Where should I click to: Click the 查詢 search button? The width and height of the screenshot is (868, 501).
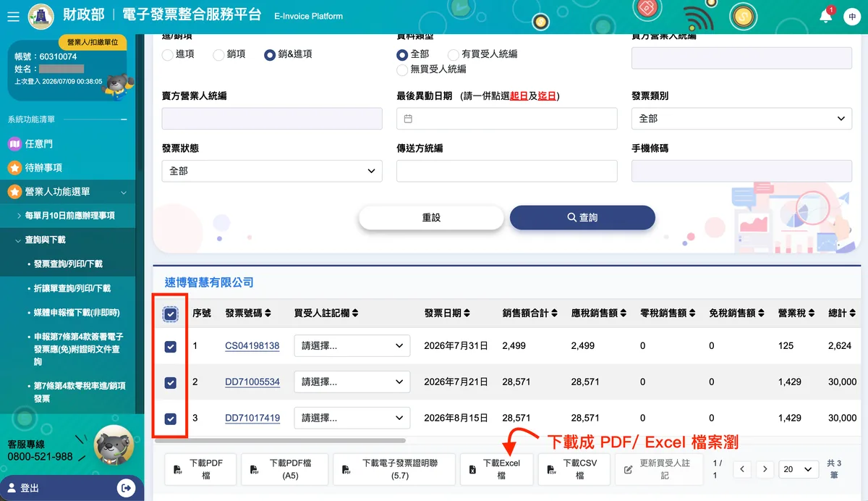click(582, 217)
